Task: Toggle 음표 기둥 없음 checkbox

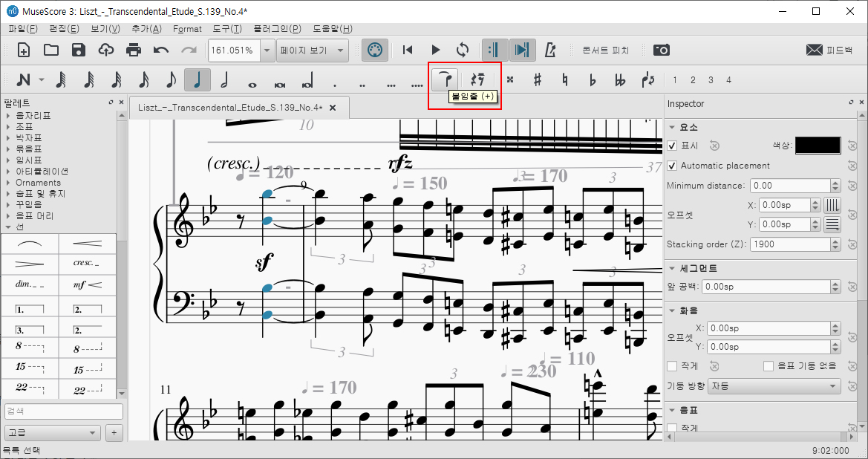Action: coord(769,366)
